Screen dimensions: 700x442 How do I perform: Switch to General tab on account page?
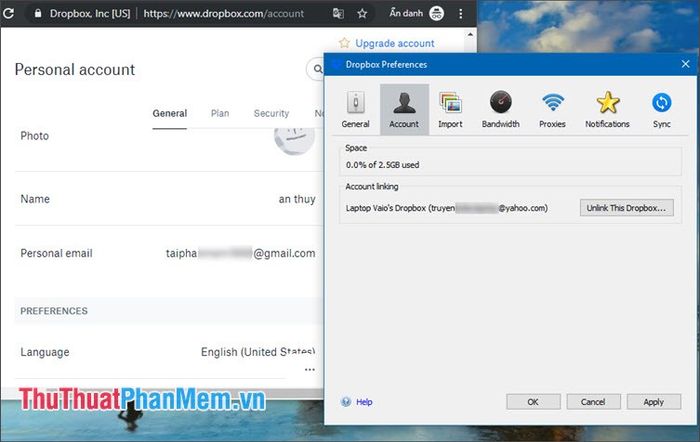pos(170,113)
